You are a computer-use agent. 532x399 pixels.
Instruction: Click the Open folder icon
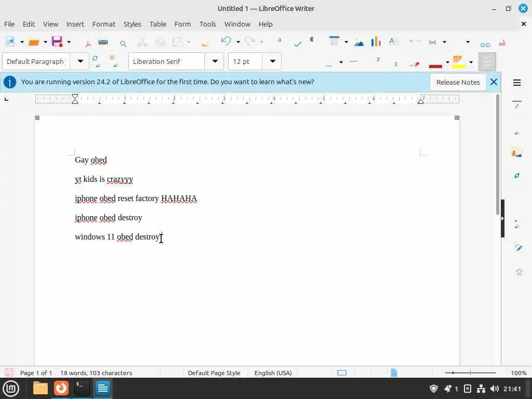[34, 42]
